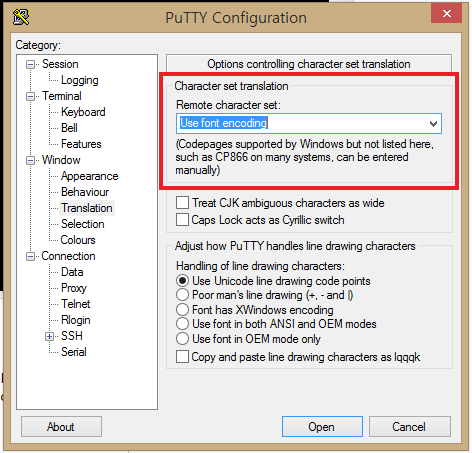Select Use font in both ANSI and OEM modes
The height and width of the screenshot is (453, 472).
point(182,324)
